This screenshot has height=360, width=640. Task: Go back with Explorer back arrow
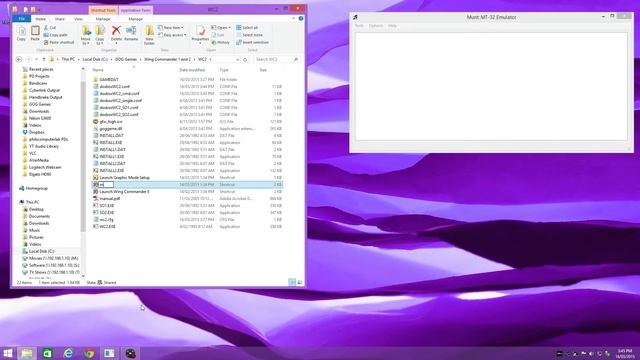click(19, 59)
